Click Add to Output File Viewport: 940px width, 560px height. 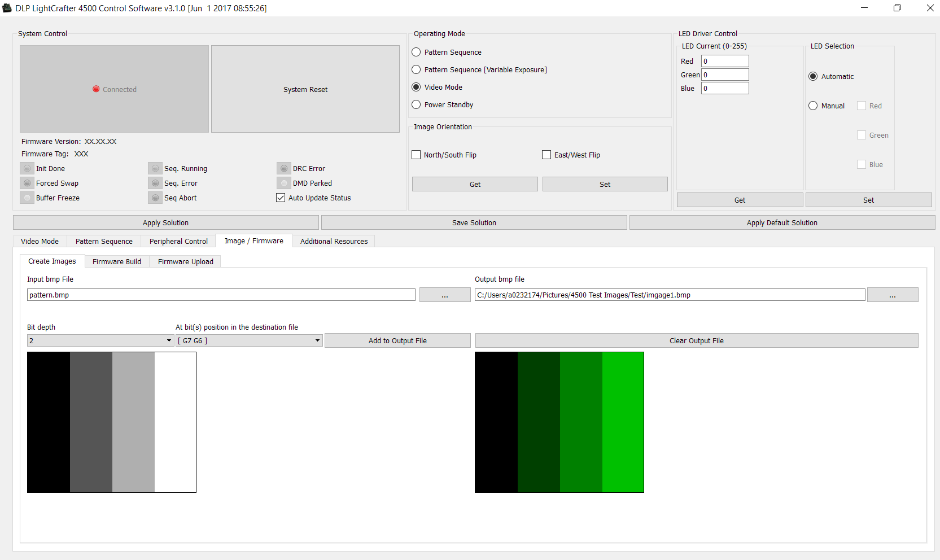397,340
